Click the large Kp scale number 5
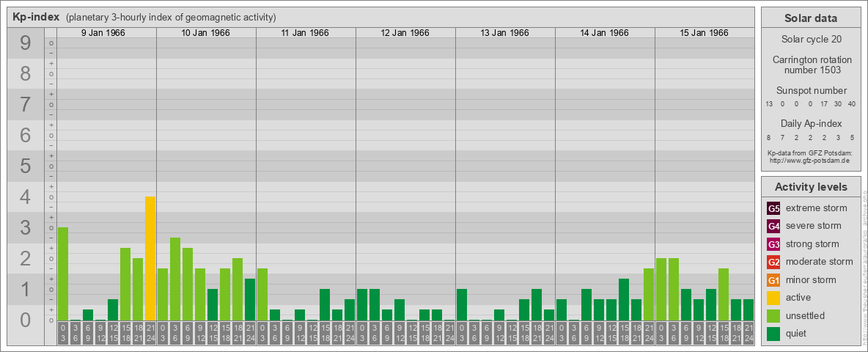Screen dimensions: 868x352 (x=25, y=166)
